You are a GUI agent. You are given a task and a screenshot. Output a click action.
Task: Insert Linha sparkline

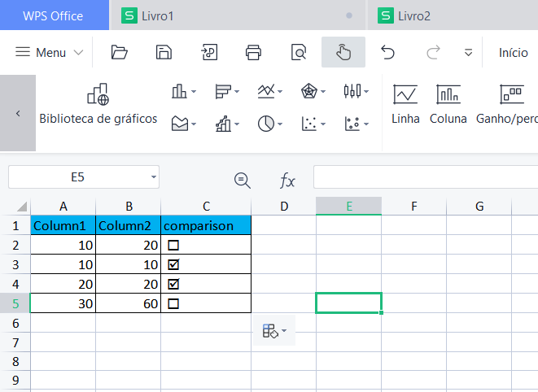[405, 104]
